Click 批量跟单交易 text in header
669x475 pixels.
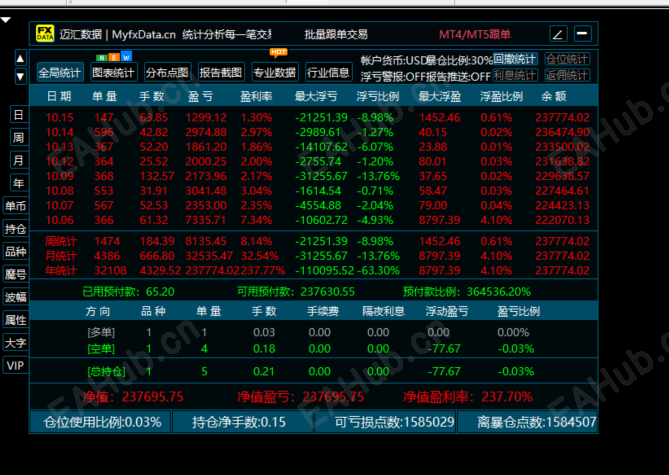pos(336,34)
